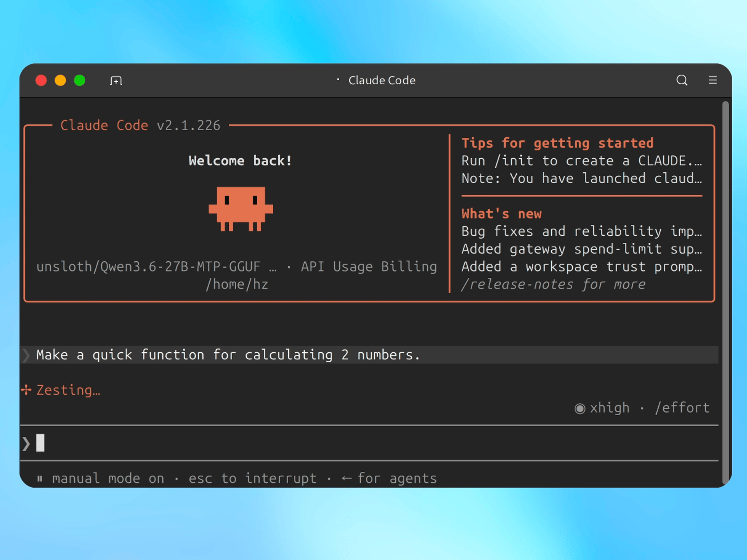
Task: Click the Note: You have launched line
Action: tap(582, 178)
